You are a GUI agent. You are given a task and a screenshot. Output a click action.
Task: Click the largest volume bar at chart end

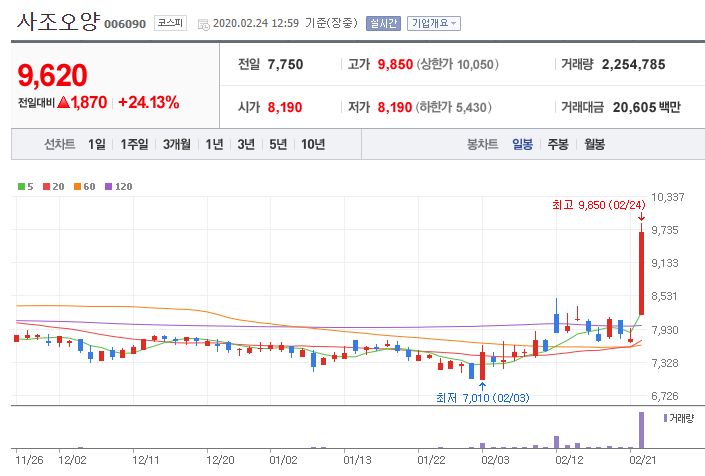tap(642, 430)
